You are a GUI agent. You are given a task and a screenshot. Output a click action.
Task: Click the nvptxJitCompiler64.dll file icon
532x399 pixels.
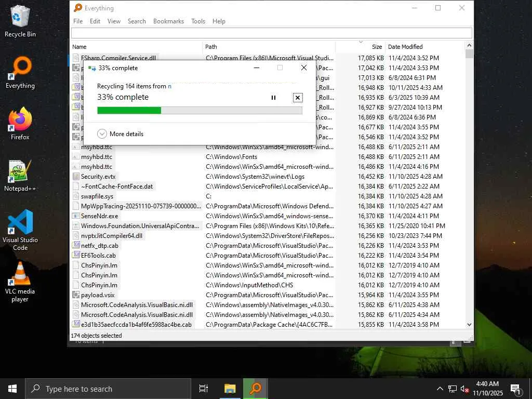pyautogui.click(x=76, y=235)
